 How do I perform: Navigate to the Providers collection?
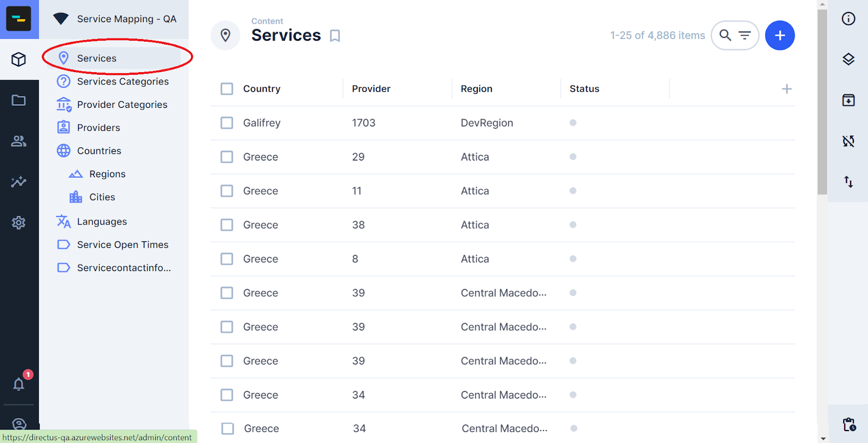coord(98,127)
